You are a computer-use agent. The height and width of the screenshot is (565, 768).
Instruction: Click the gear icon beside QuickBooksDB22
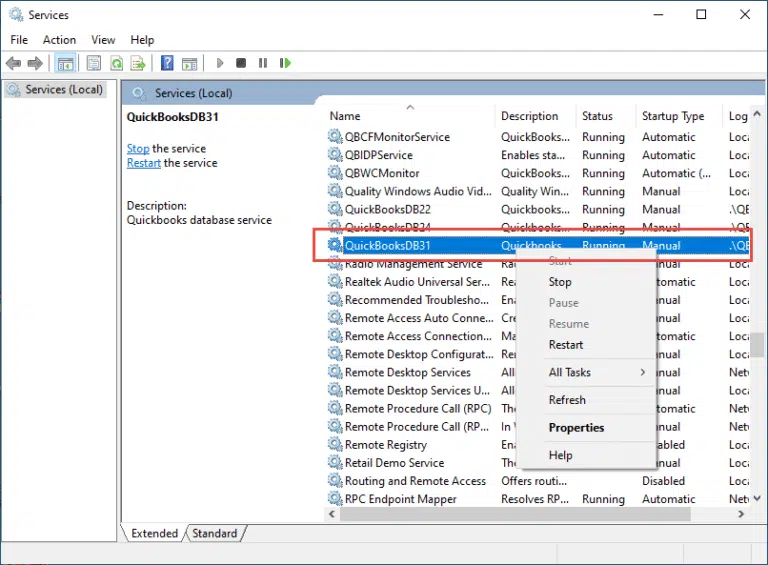335,209
